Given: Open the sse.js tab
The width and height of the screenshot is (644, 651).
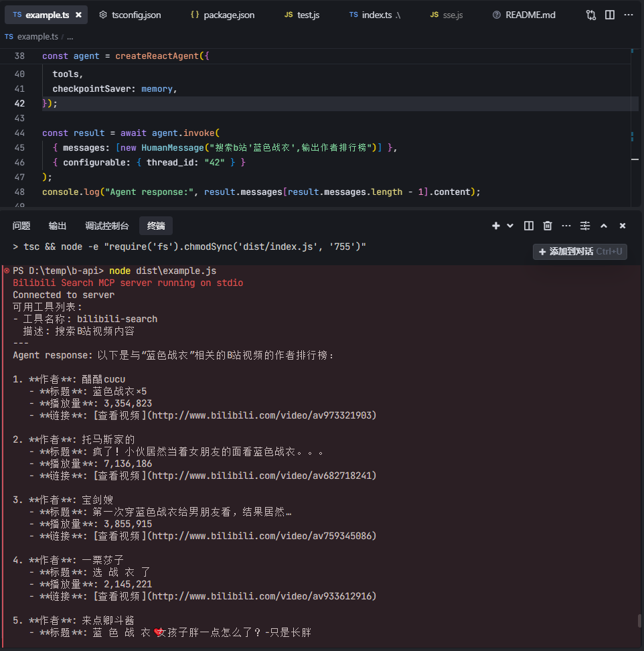Looking at the screenshot, I should click(447, 15).
